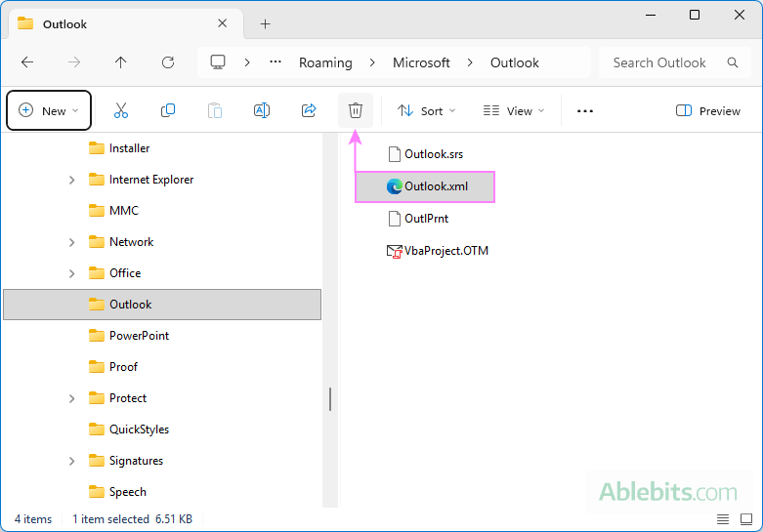Click chevron after This PC icon
763x532 pixels.
tap(247, 62)
